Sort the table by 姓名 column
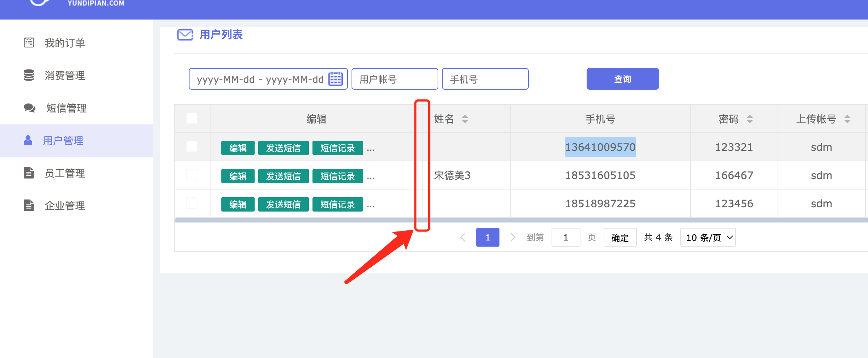The image size is (868, 358). pyautogui.click(x=465, y=119)
